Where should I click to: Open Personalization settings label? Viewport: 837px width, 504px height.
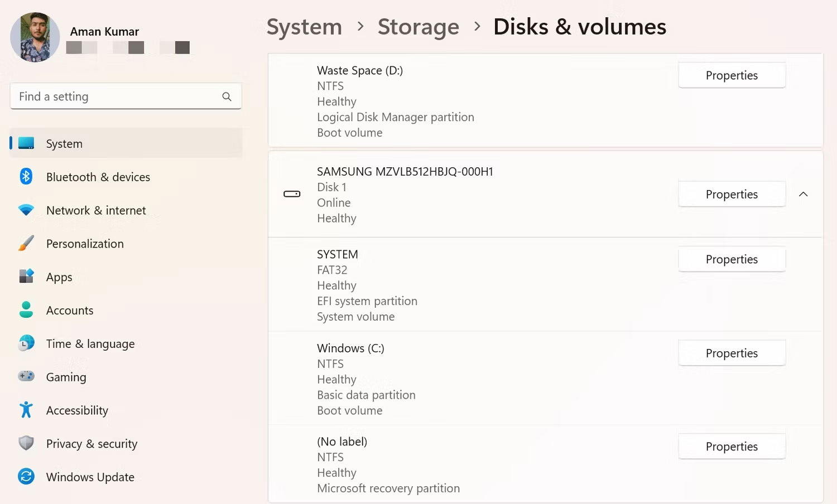pos(85,244)
